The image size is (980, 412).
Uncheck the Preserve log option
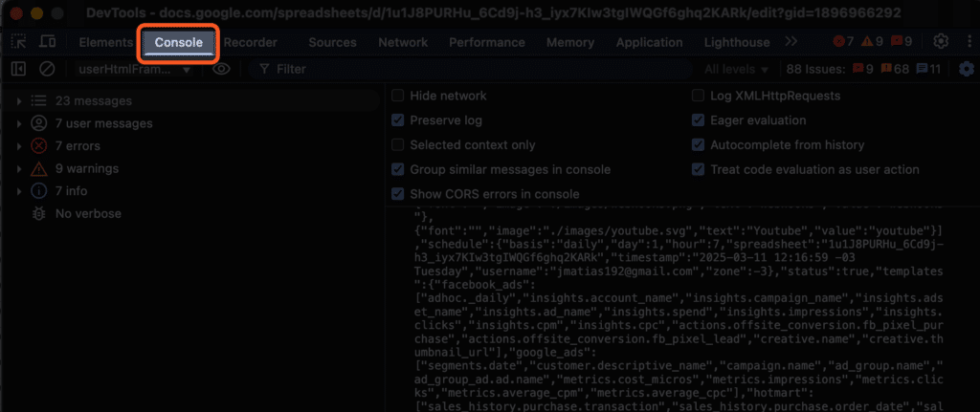(x=398, y=120)
